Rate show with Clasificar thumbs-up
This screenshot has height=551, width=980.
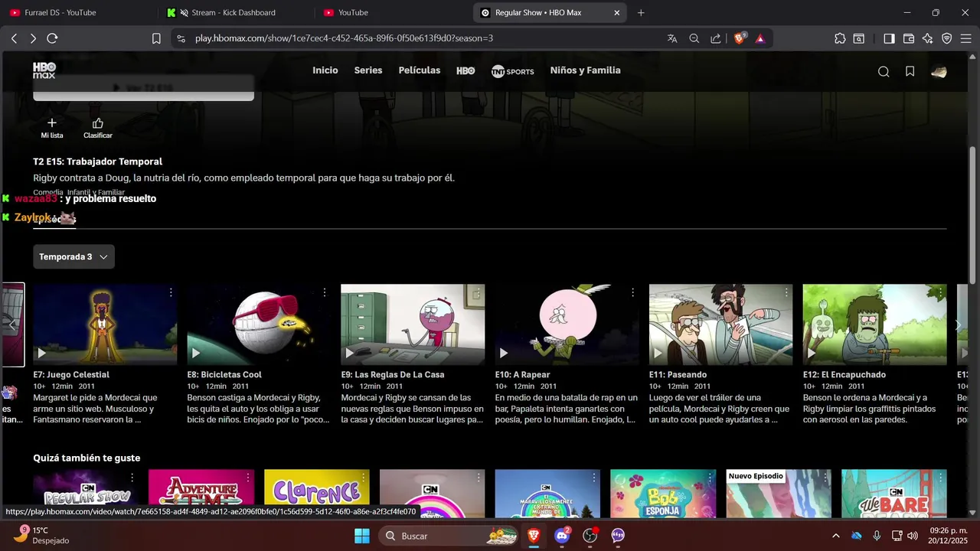pos(98,128)
